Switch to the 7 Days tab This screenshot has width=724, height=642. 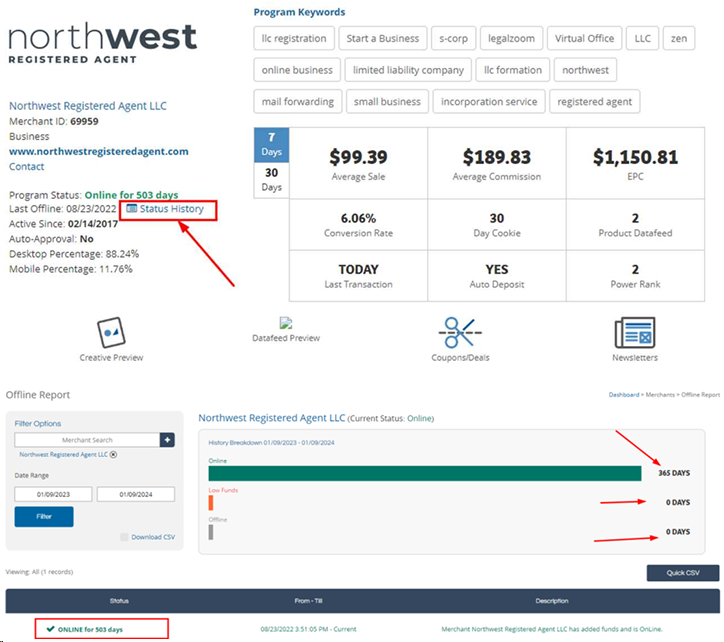coord(272,145)
